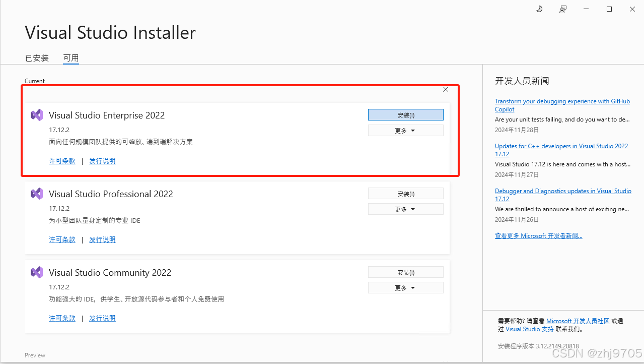Click the Current section label
644x364 pixels.
35,81
